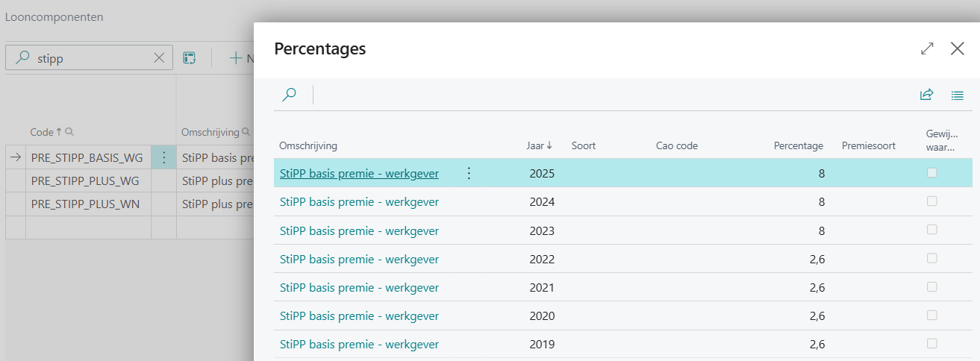This screenshot has width=980, height=361.
Task: Select the PRE_STIPP_PLUS_WN row code cell
Action: click(x=85, y=203)
